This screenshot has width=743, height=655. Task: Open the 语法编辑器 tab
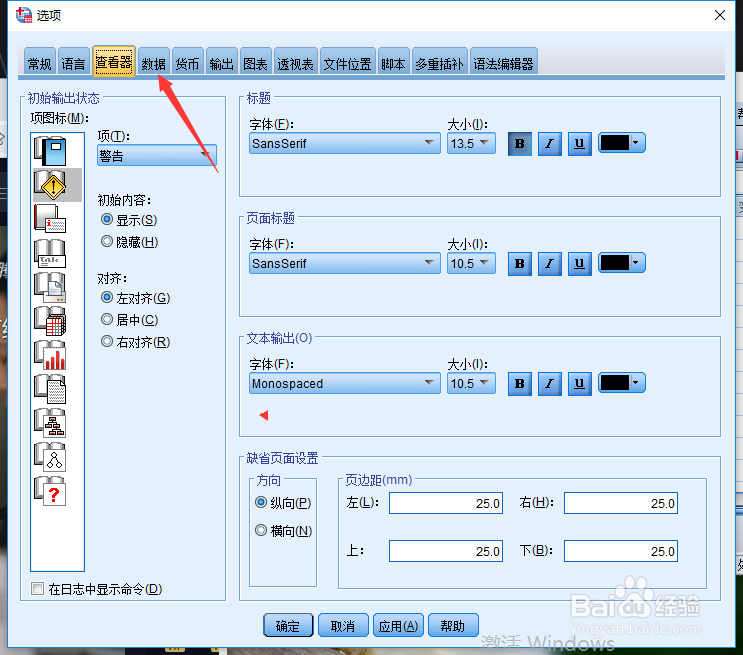[x=503, y=63]
